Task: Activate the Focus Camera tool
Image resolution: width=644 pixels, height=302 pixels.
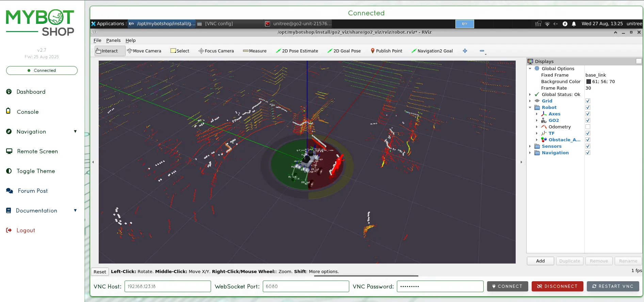Action: 216,51
